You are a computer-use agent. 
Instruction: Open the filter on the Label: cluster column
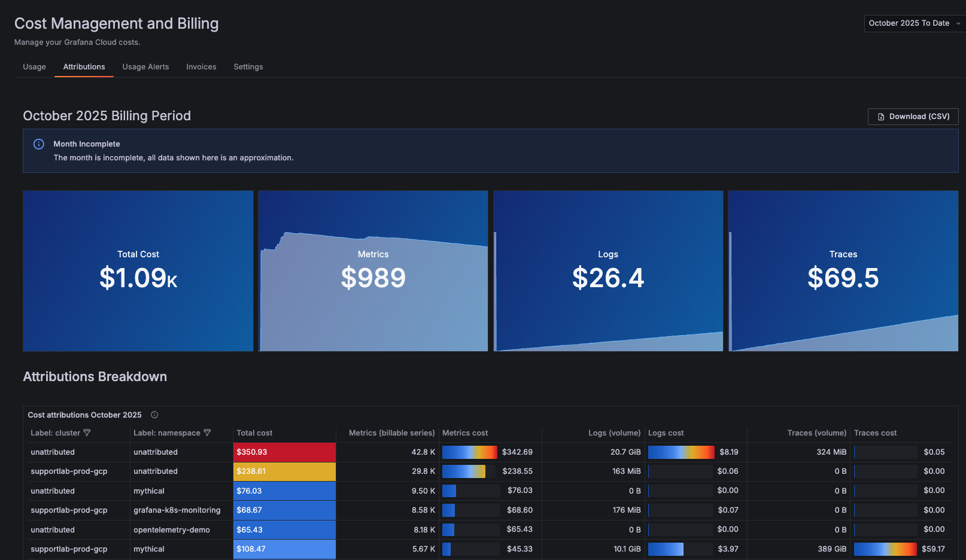coord(87,433)
